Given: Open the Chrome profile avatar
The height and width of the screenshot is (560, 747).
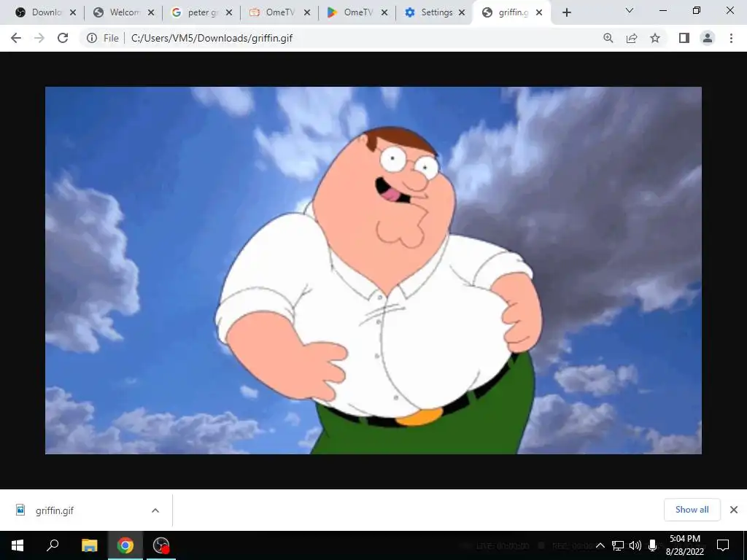Looking at the screenshot, I should pyautogui.click(x=708, y=38).
